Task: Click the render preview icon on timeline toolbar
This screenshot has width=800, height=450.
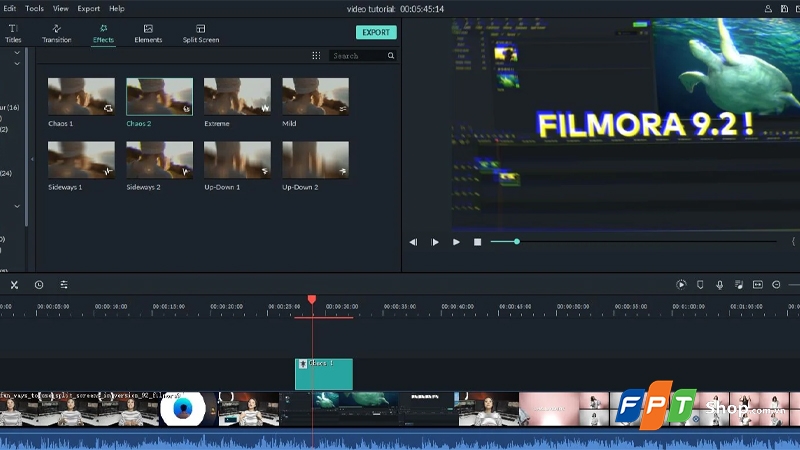Action: click(x=681, y=285)
